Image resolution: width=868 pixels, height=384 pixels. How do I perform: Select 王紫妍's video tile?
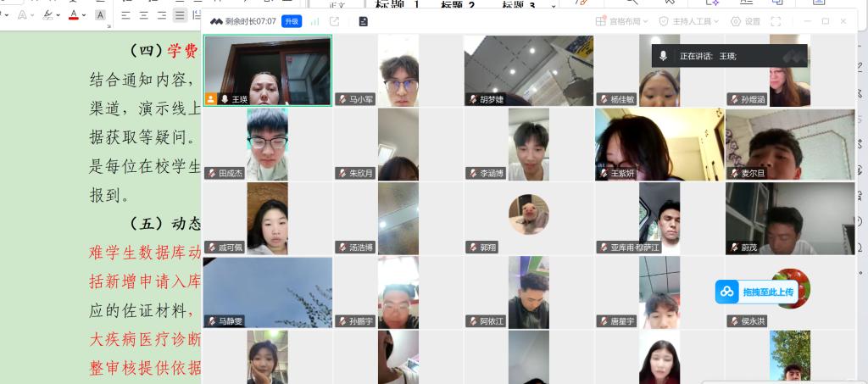[x=659, y=145]
